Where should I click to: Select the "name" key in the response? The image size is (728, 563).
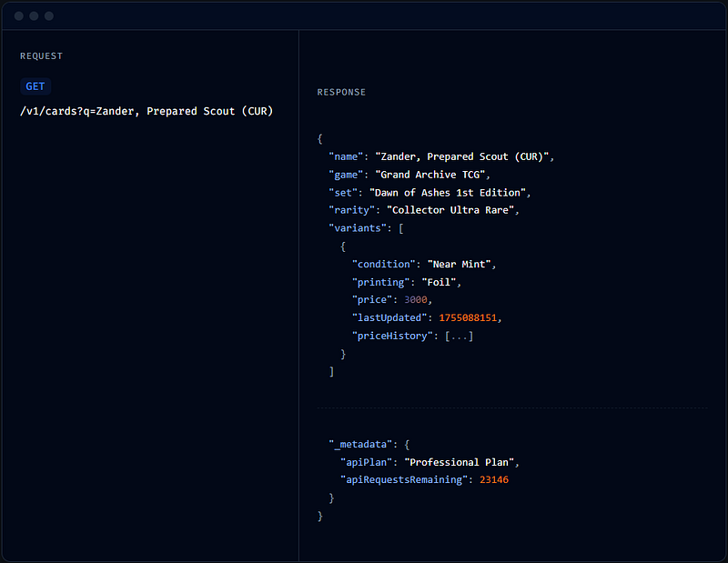(x=346, y=156)
